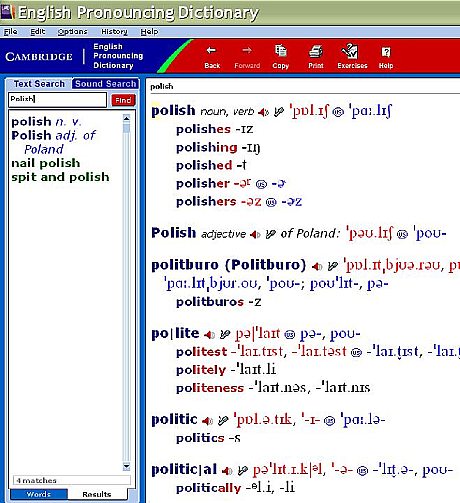Select 'nail polish' in the results list
The height and width of the screenshot is (503, 460).
[46, 163]
